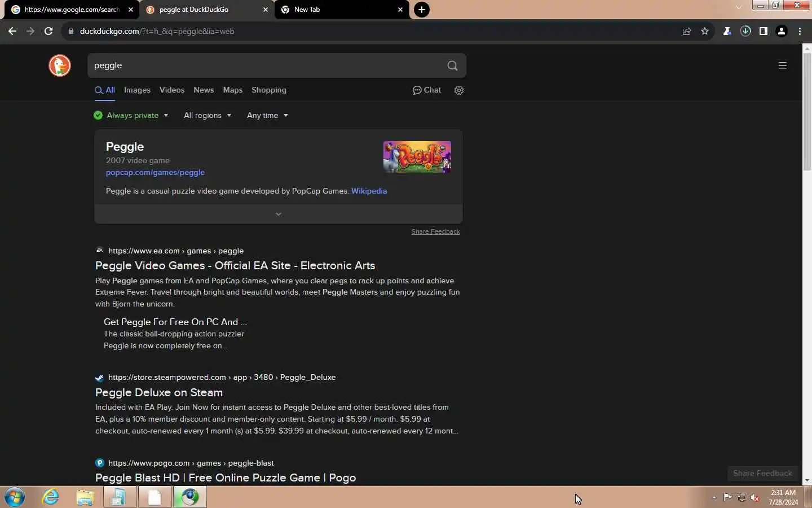
Task: Click the Peggle game thumbnail image
Action: coord(417,157)
